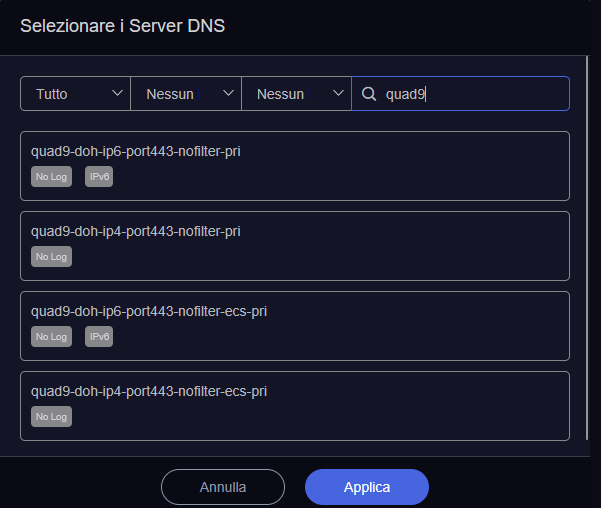Focus the search field containing quad9

coord(470,94)
